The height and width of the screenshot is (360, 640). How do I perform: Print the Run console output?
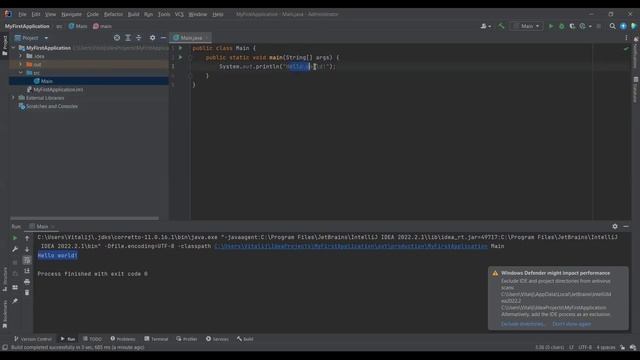(x=27, y=282)
